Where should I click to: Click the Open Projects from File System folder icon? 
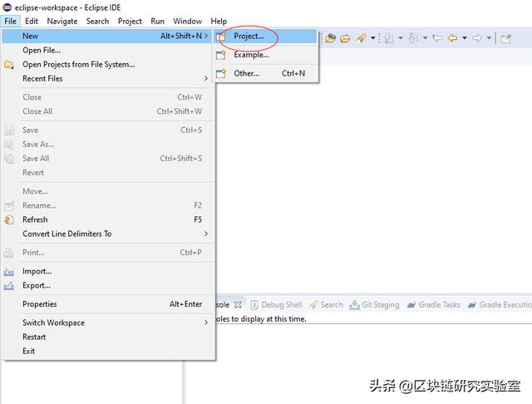tap(9, 65)
